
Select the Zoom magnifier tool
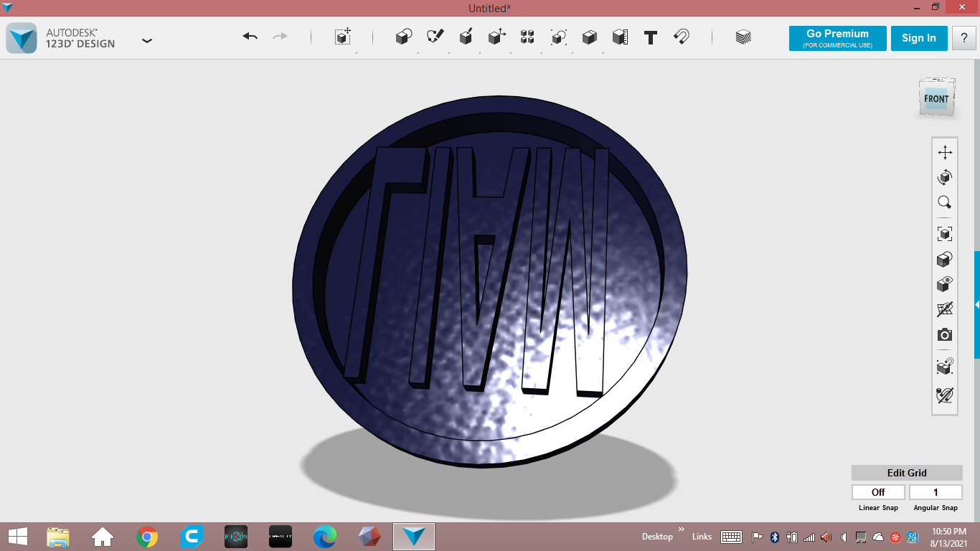(x=945, y=202)
